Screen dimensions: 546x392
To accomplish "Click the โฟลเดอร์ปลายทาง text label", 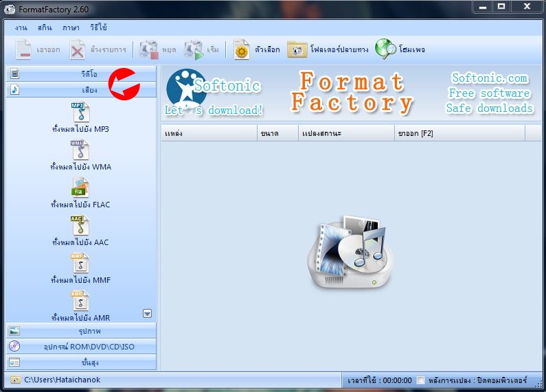I will 339,49.
